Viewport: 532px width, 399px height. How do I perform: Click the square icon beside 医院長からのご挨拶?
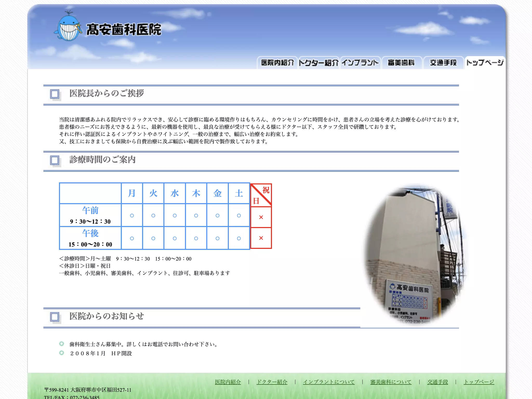coord(55,95)
